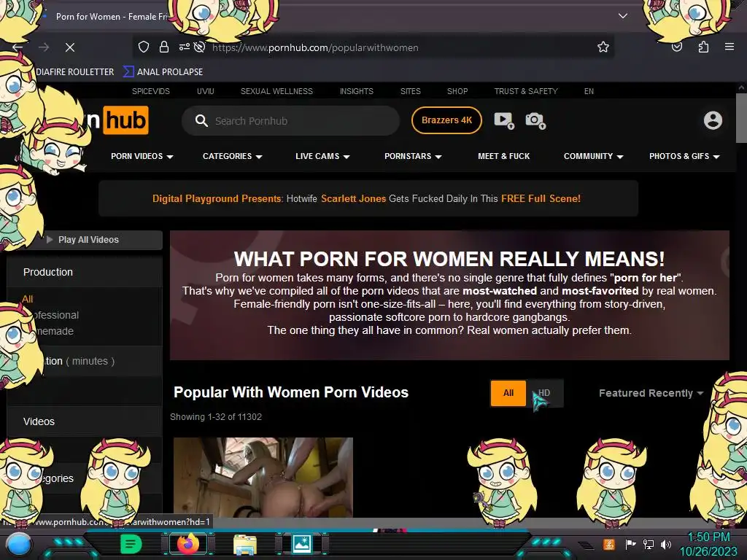The height and width of the screenshot is (560, 747).
Task: Open the Save to Pocket icon
Action: [677, 47]
